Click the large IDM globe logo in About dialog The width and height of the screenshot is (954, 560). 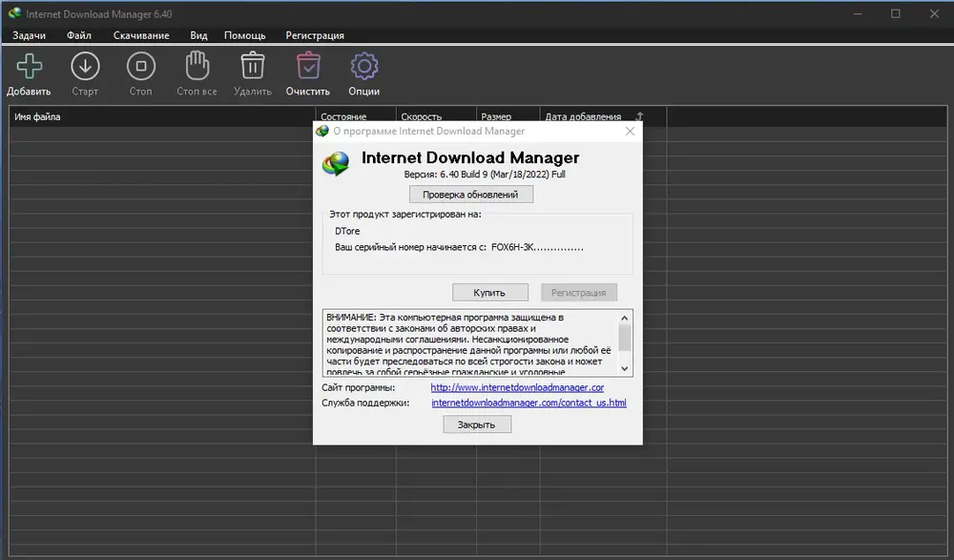(336, 164)
